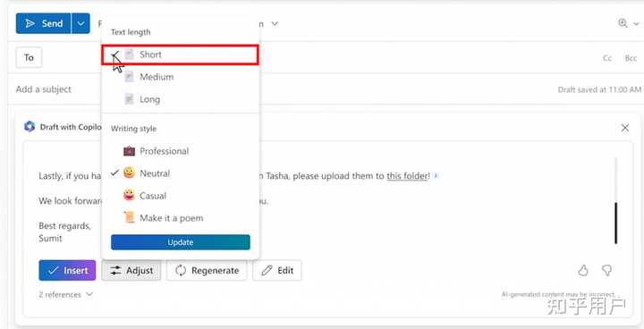Image resolution: width=644 pixels, height=329 pixels.
Task: Expand the 2 references list
Action: coord(65,294)
